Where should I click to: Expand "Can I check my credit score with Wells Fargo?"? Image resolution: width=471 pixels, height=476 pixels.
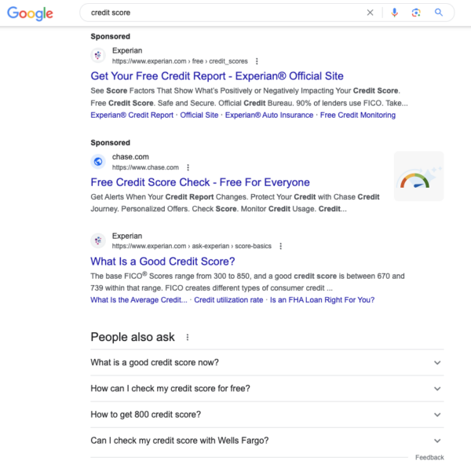pyautogui.click(x=267, y=441)
